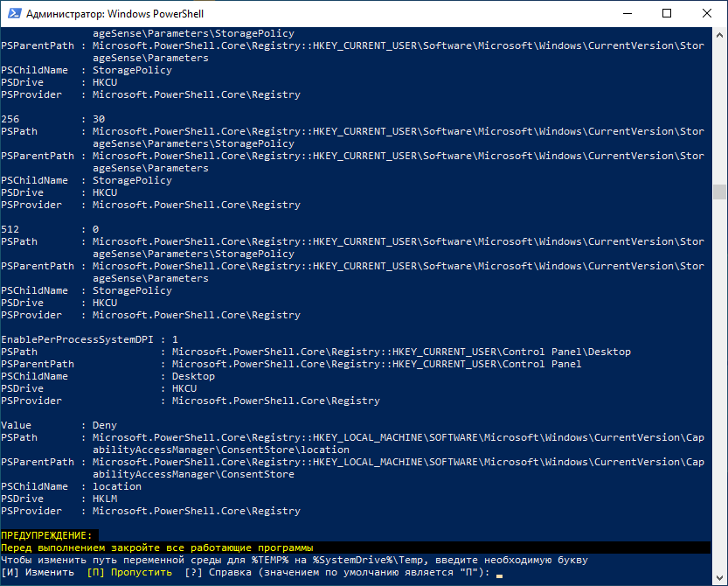
Task: Maximize the Windows PowerShell window
Action: [x=667, y=13]
